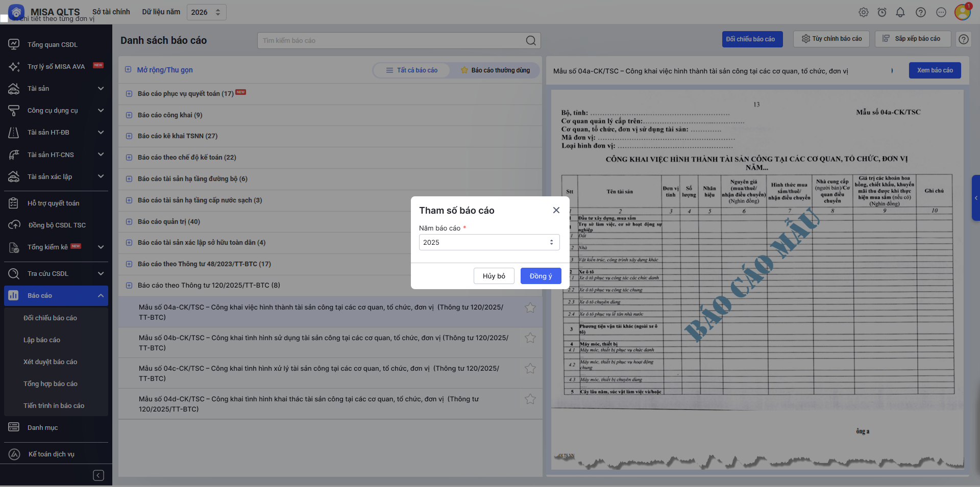Click the user avatar in top bar

pyautogui.click(x=962, y=12)
